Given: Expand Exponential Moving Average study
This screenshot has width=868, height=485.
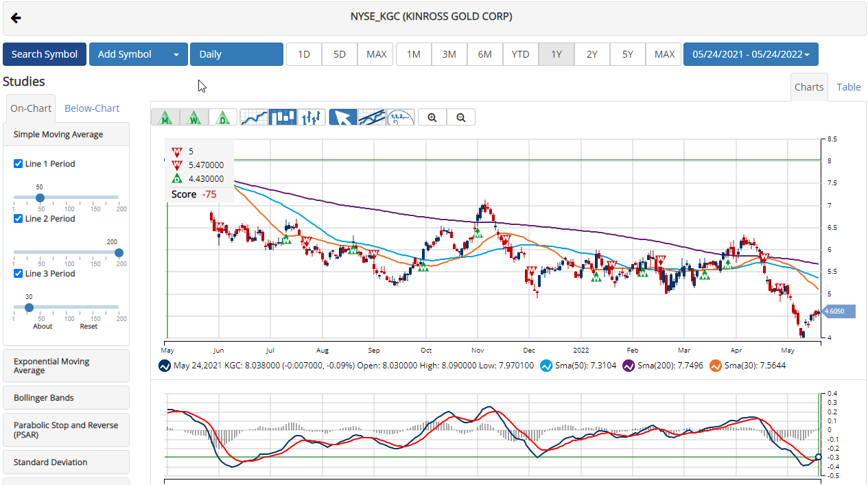Looking at the screenshot, I should point(66,366).
